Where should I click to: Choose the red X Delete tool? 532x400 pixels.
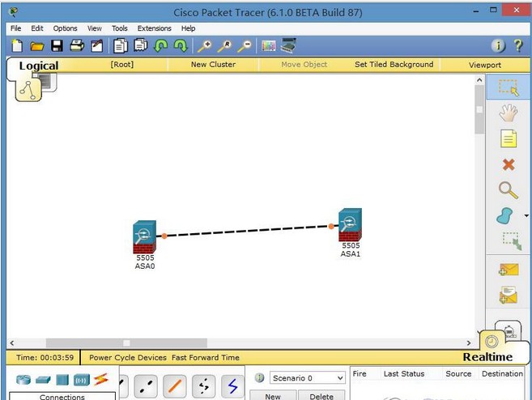(x=509, y=165)
